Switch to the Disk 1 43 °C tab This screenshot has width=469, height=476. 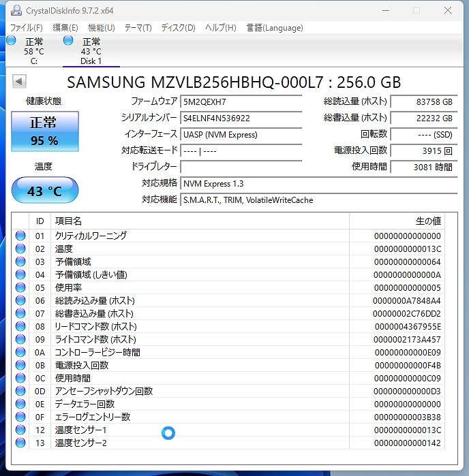[x=91, y=52]
